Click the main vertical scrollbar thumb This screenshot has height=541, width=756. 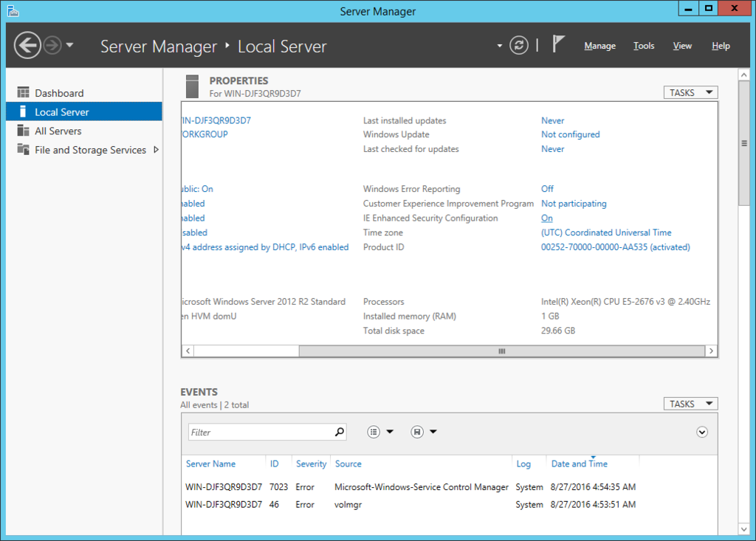click(744, 143)
